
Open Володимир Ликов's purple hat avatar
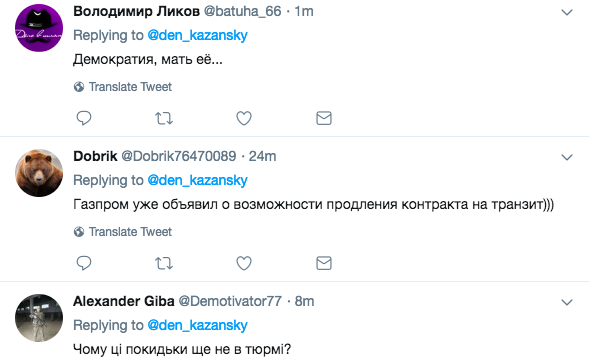pos(39,28)
